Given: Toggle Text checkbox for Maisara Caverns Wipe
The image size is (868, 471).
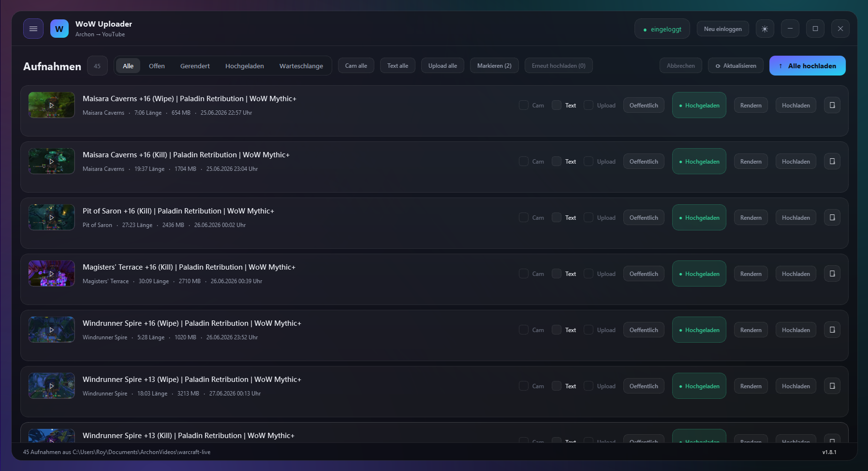Looking at the screenshot, I should (557, 105).
